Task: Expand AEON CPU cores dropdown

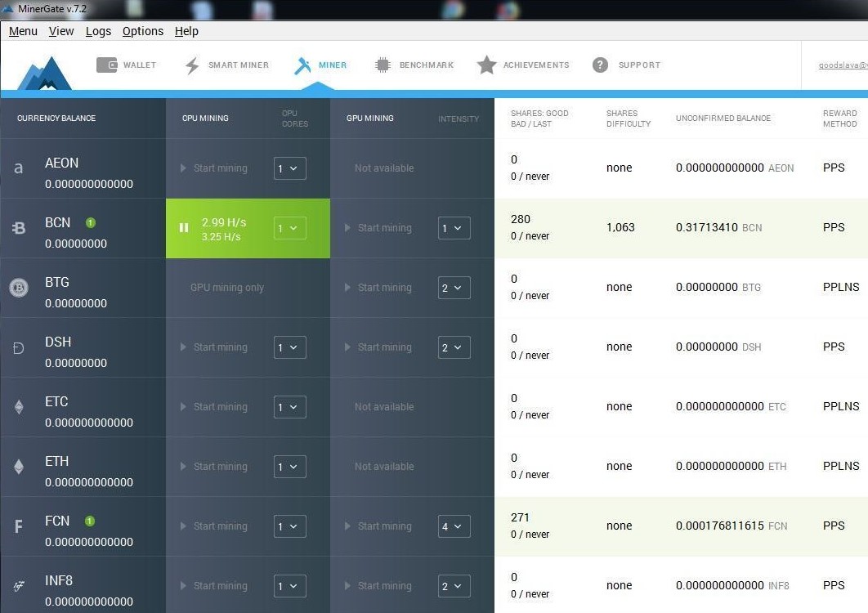Action: (x=289, y=168)
